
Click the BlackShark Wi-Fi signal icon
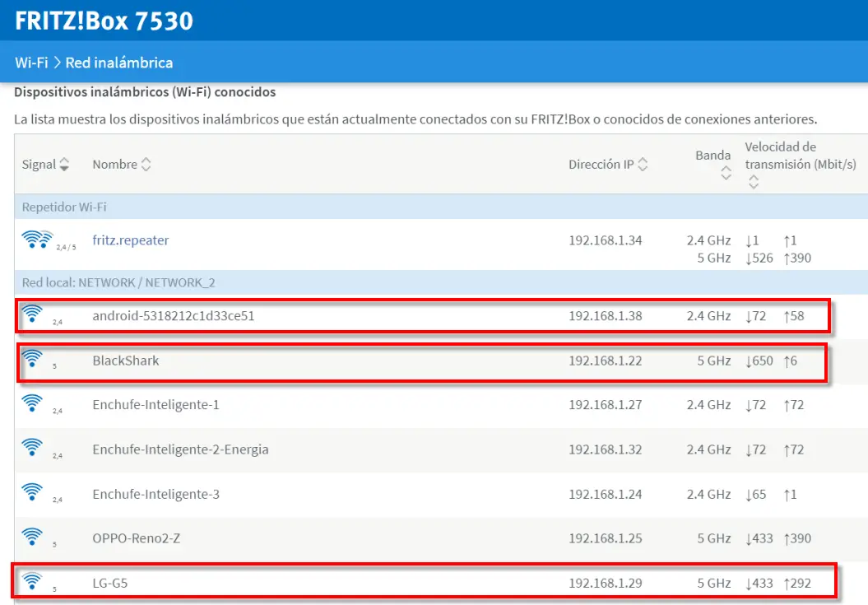[32, 358]
